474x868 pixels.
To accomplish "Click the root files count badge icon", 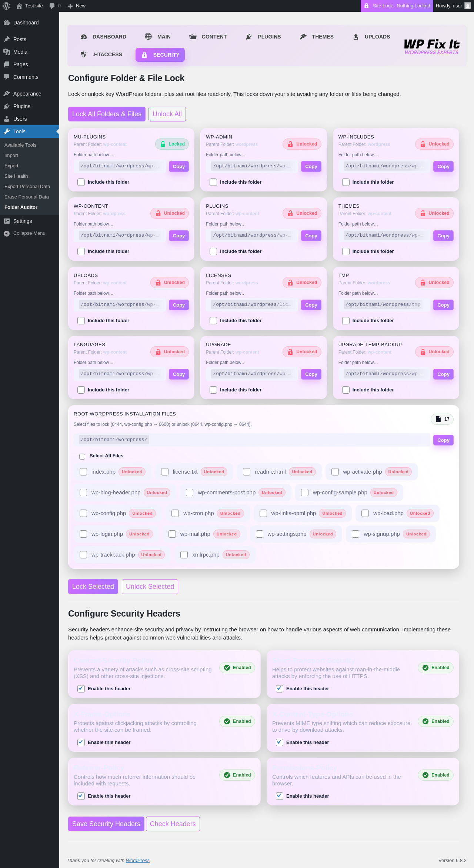I will point(438,419).
